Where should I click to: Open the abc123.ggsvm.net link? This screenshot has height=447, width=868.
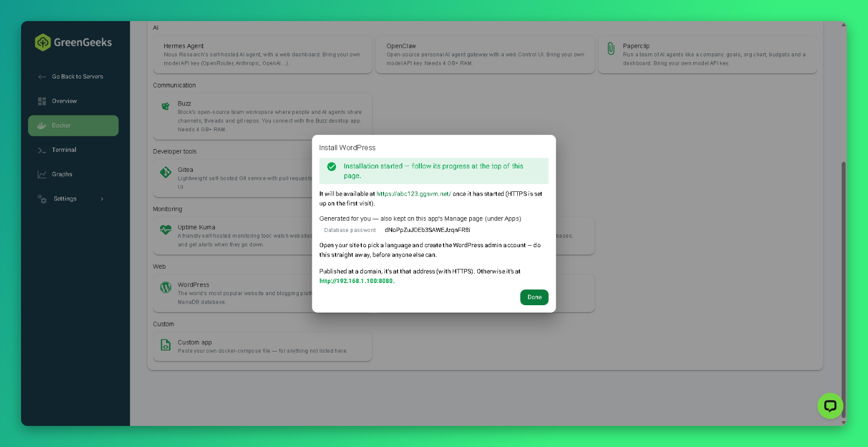tap(413, 194)
